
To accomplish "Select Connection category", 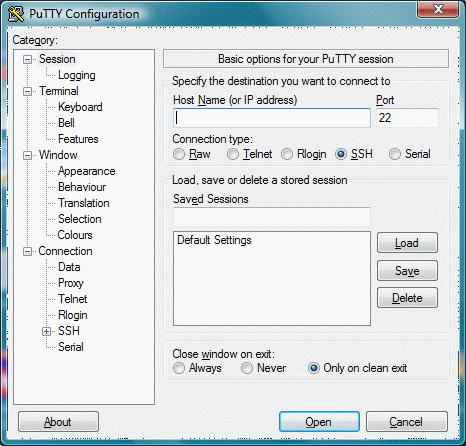I will tap(65, 251).
